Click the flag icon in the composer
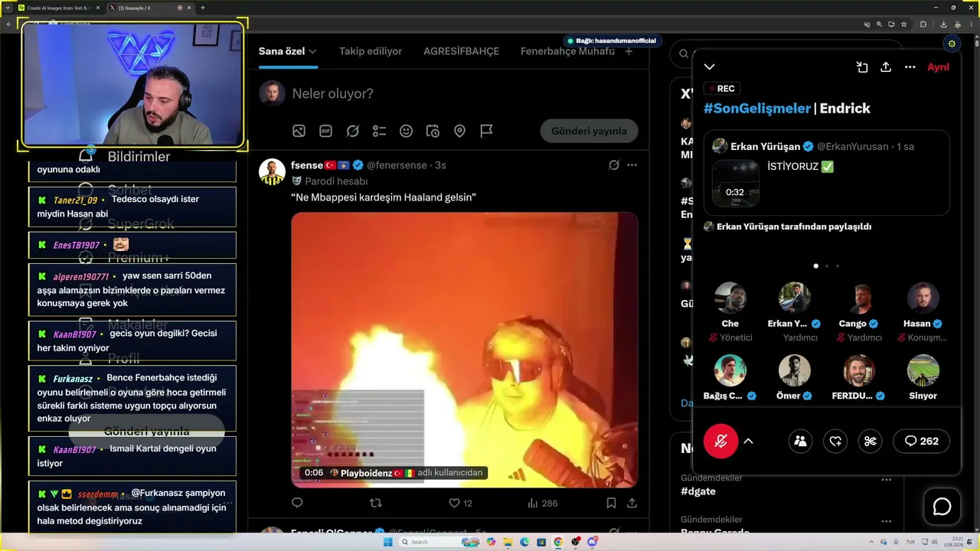This screenshot has width=980, height=551. coord(486,131)
